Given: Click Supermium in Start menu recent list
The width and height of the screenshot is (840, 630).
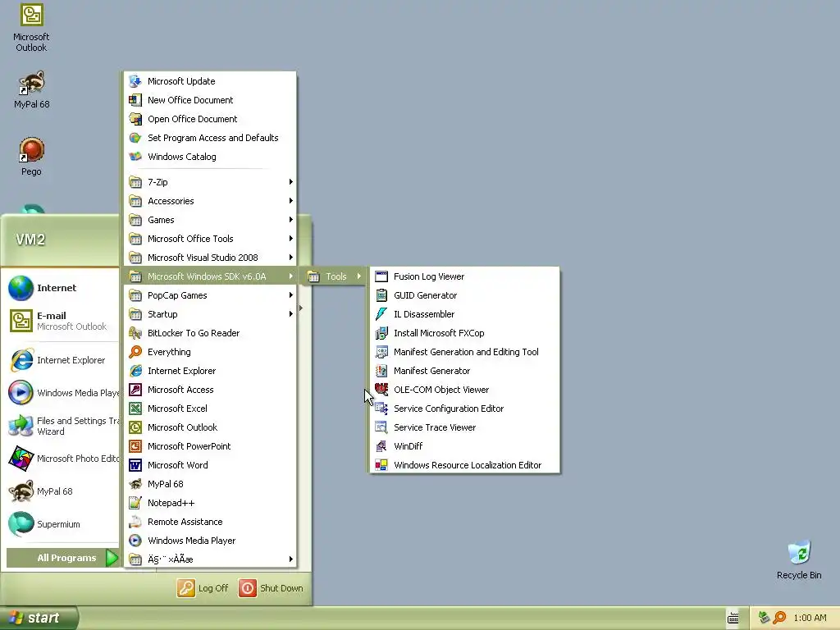Looking at the screenshot, I should (62, 524).
